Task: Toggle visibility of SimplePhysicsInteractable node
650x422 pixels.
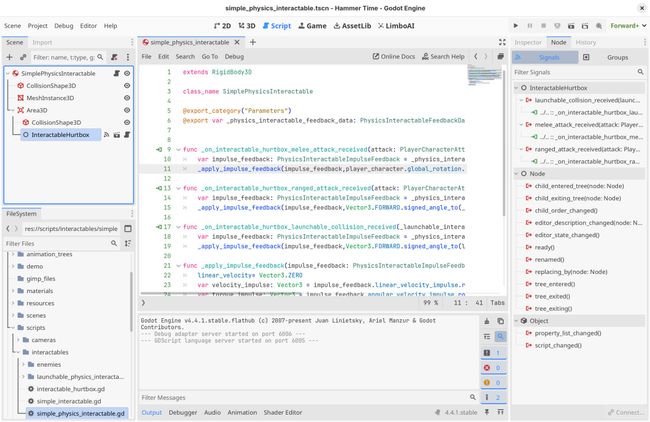Action: coord(127,73)
